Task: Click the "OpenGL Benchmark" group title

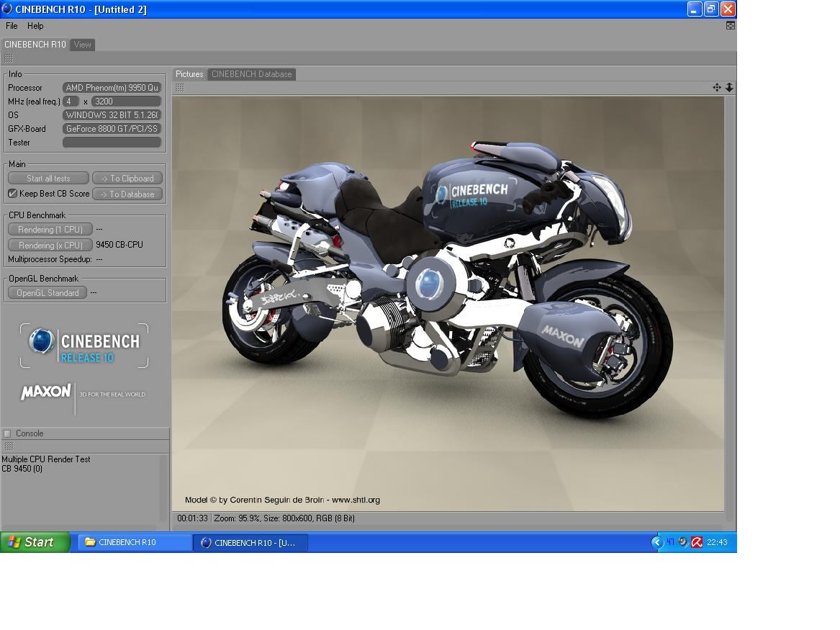Action: [x=43, y=279]
